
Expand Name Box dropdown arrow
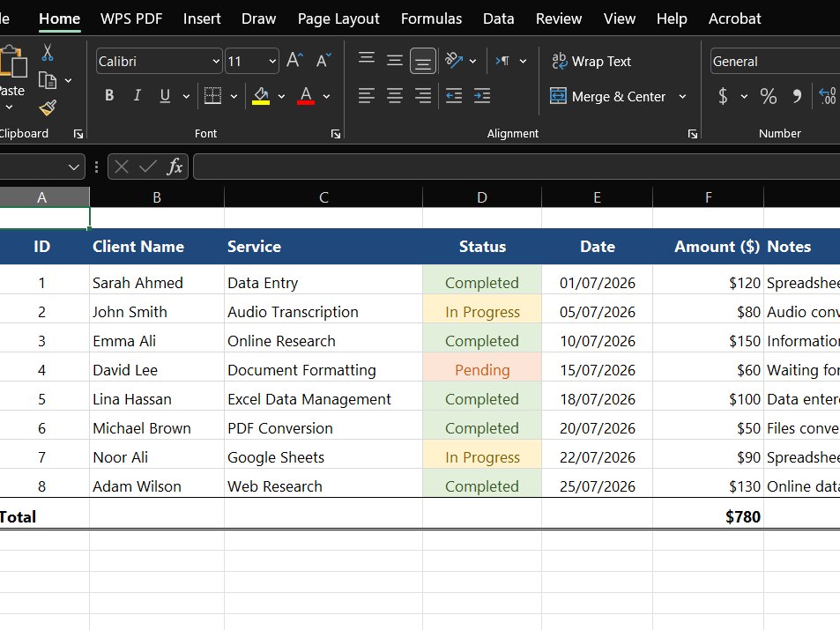[x=73, y=167]
